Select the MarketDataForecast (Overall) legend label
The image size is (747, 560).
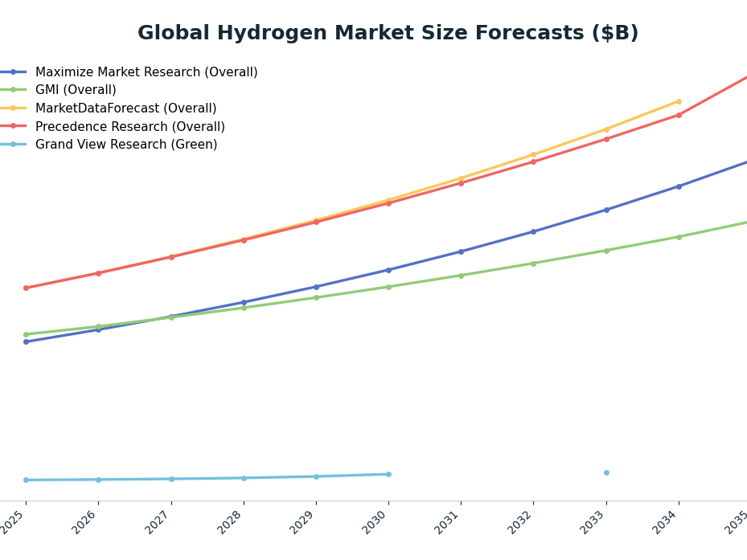coord(125,108)
